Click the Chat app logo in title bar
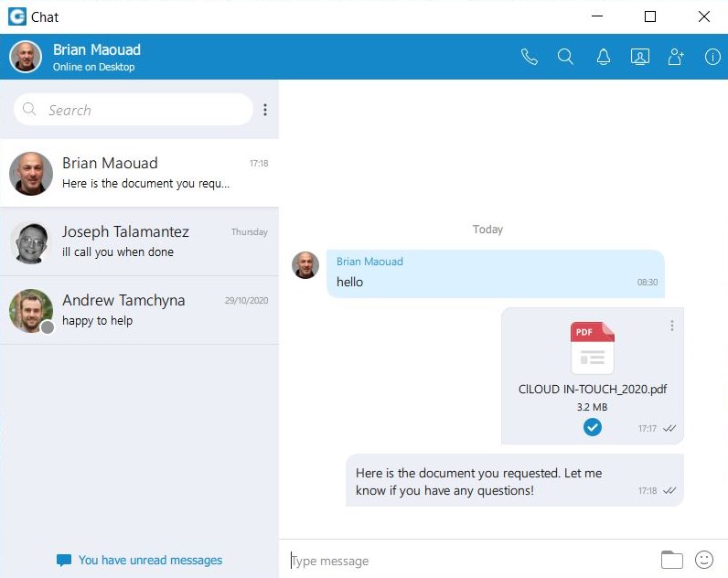The height and width of the screenshot is (578, 728). pyautogui.click(x=17, y=16)
